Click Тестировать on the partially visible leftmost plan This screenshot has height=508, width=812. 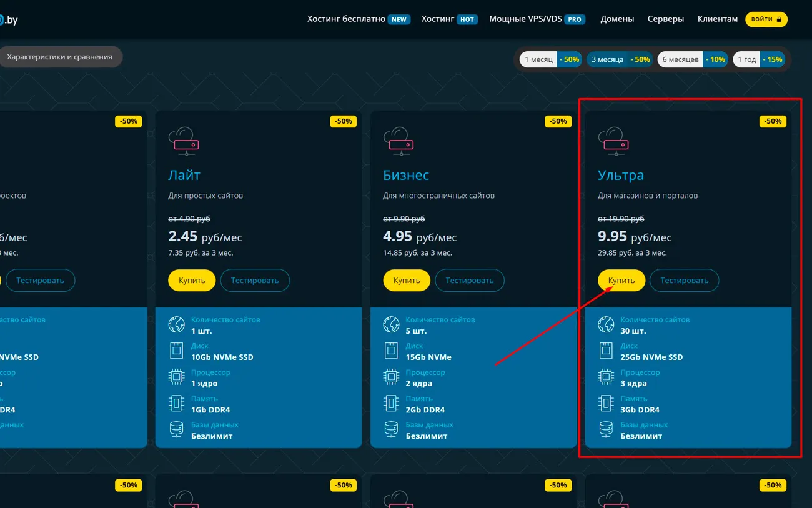point(40,281)
